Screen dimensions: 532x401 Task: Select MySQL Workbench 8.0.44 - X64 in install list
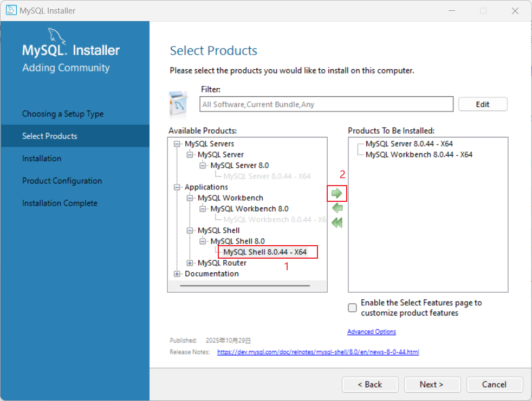(x=419, y=155)
